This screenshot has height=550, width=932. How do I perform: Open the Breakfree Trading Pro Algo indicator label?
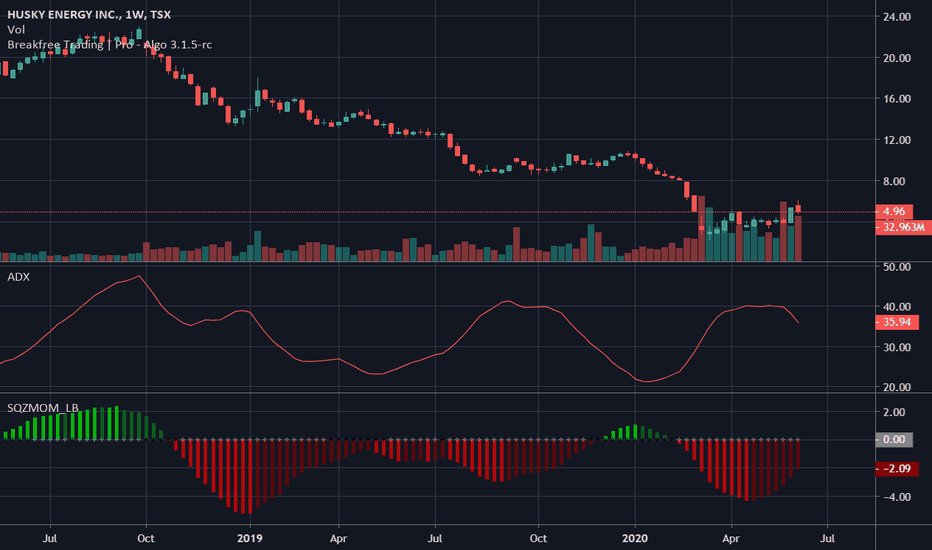pos(109,45)
